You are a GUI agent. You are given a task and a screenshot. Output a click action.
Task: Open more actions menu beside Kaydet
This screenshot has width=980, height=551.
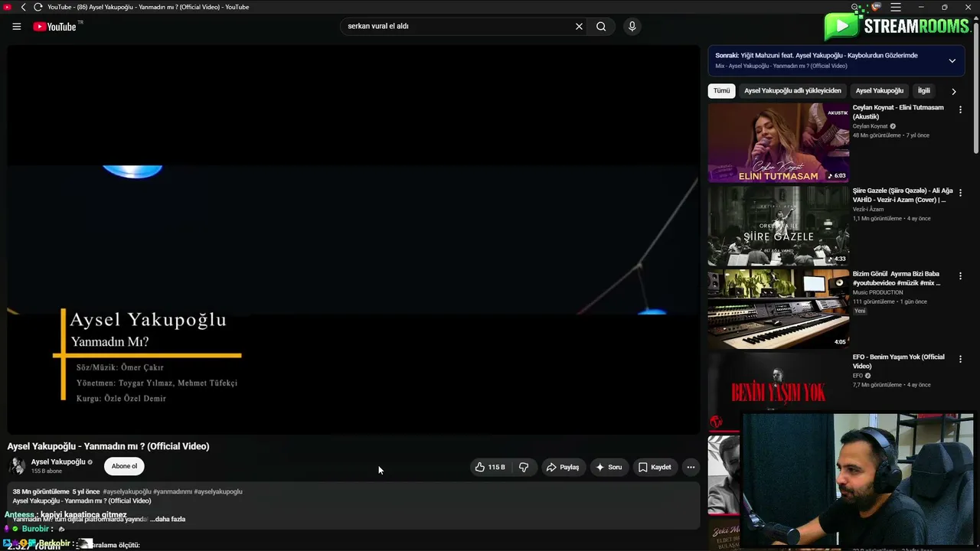(x=691, y=467)
